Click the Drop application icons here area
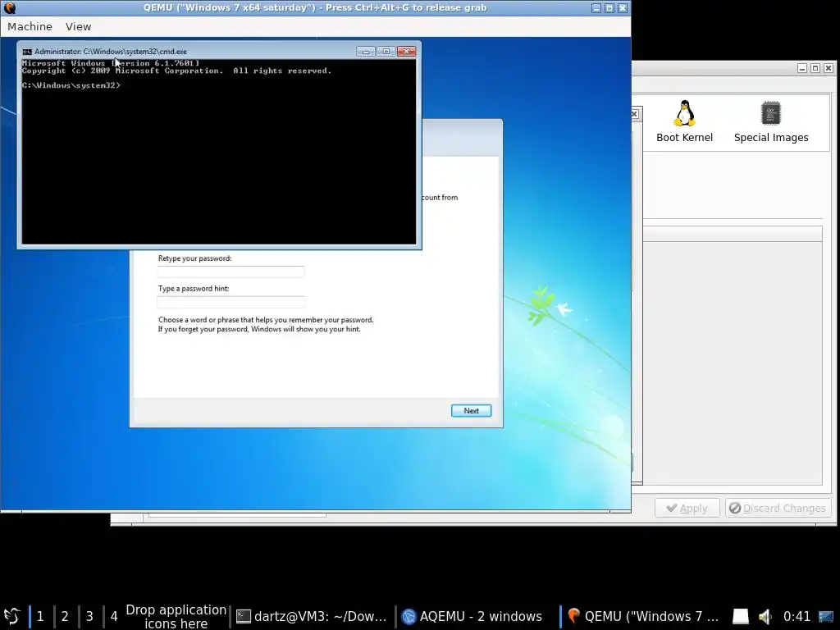Image resolution: width=840 pixels, height=630 pixels. [176, 616]
